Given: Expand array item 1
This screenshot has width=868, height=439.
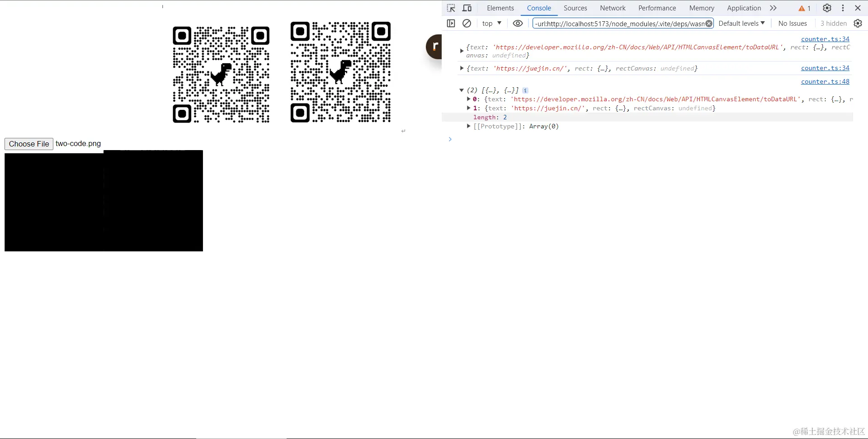Looking at the screenshot, I should coord(469,108).
